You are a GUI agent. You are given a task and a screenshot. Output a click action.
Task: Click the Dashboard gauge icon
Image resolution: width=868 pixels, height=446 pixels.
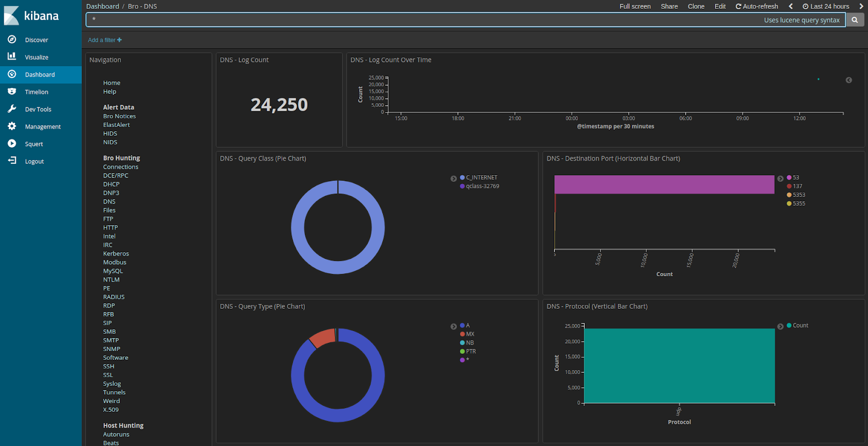tap(12, 74)
